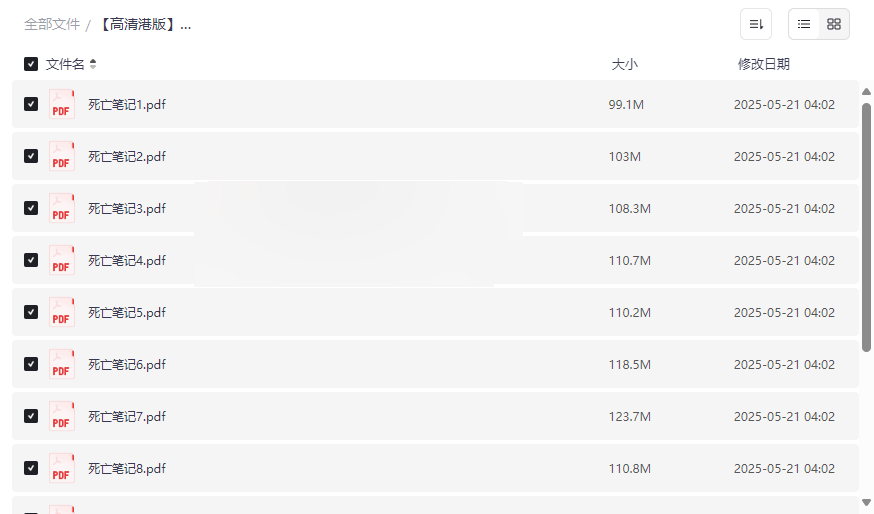This screenshot has height=514, width=874.
Task: Uncheck the select-all checkbox beside 文件名
Action: tap(31, 64)
